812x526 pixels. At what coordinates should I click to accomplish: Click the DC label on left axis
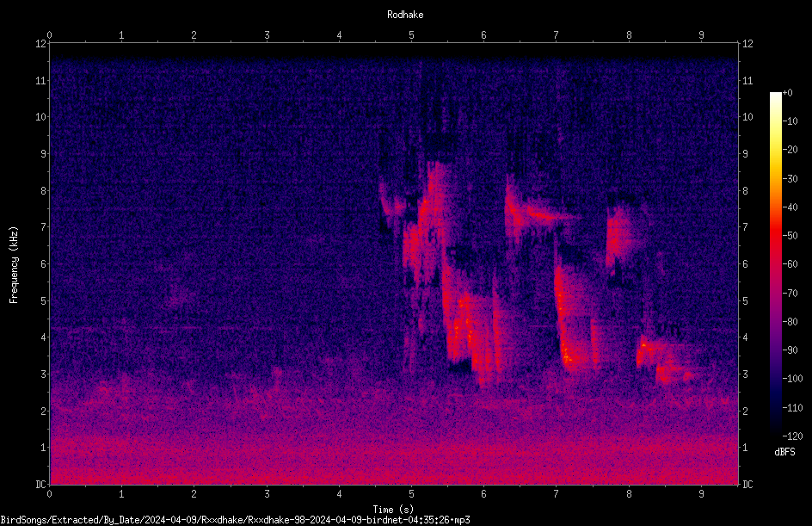coord(40,484)
